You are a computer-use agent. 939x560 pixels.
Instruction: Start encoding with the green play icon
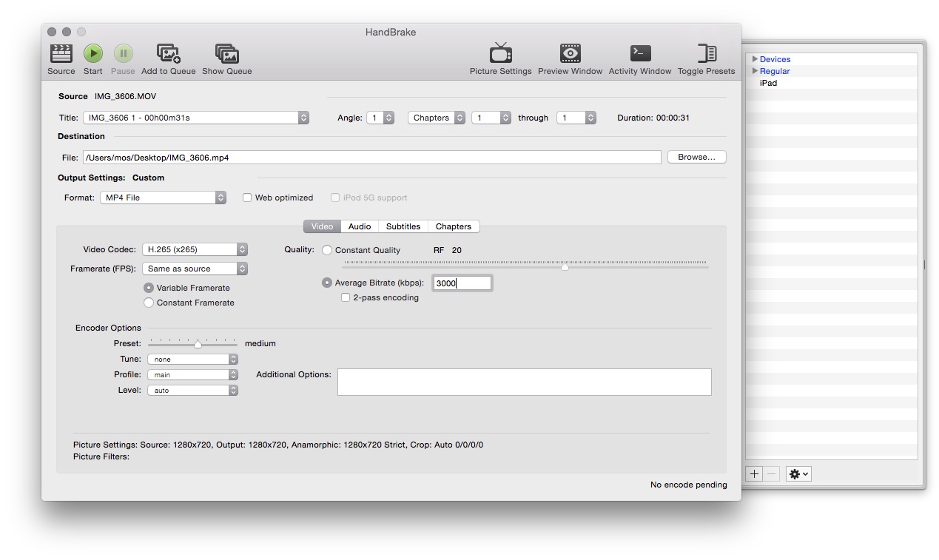click(92, 53)
